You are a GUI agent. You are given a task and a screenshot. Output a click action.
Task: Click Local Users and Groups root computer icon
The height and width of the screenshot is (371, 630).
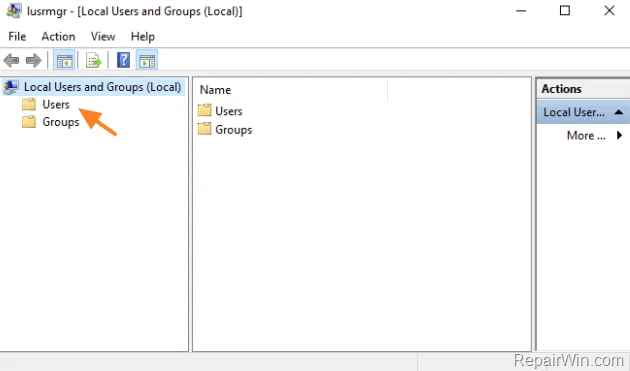point(11,87)
